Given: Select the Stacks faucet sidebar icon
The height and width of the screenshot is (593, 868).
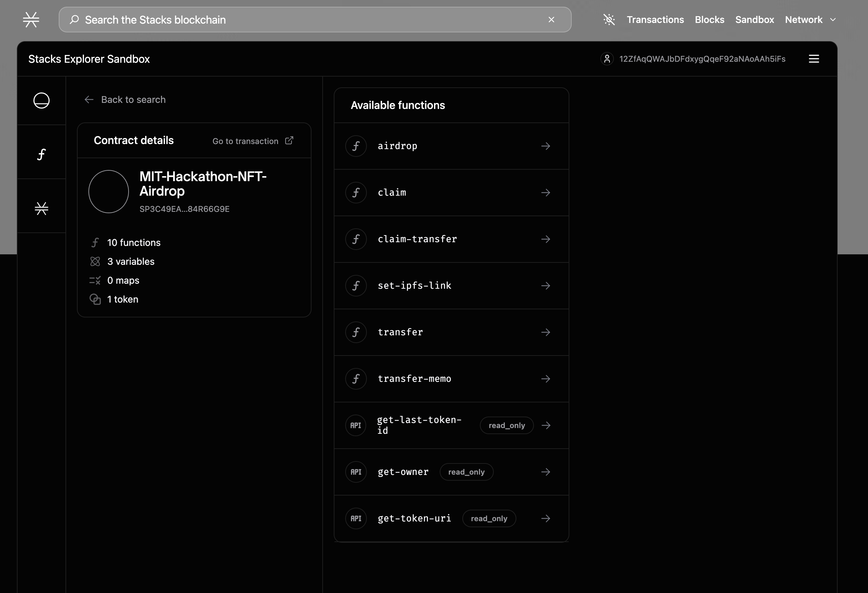Looking at the screenshot, I should tap(42, 208).
